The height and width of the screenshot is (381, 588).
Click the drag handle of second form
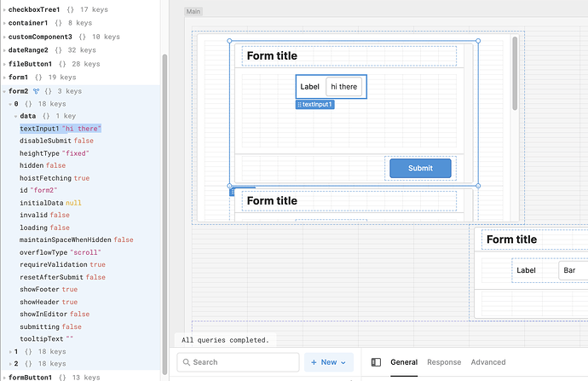click(232, 193)
